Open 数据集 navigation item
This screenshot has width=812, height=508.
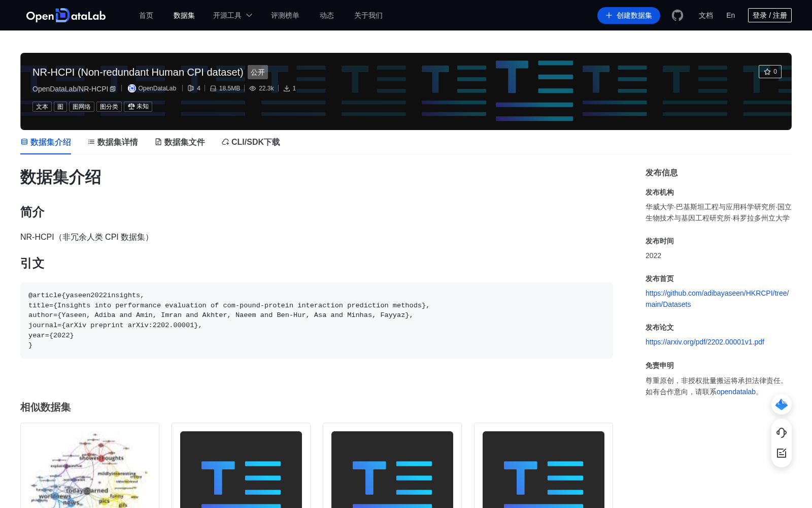coord(184,15)
